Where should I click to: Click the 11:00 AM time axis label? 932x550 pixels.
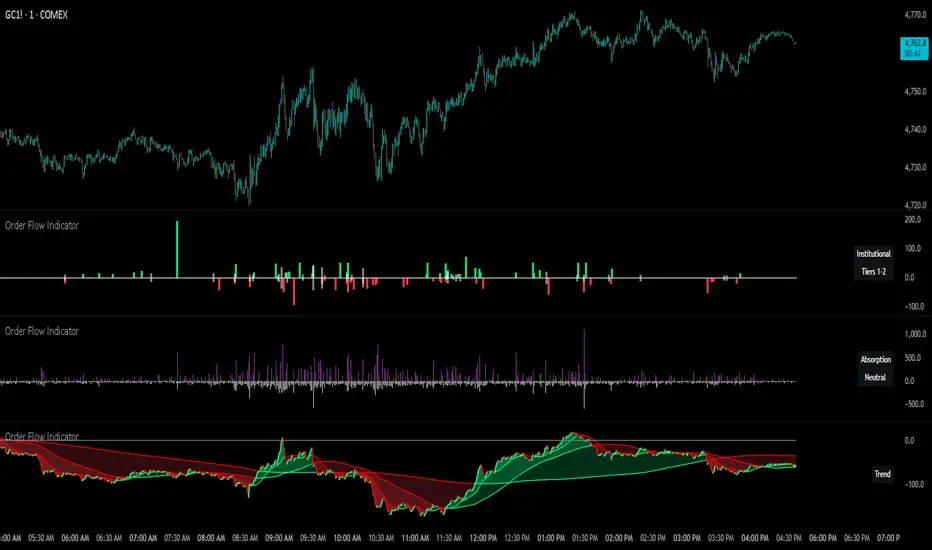tap(415, 538)
